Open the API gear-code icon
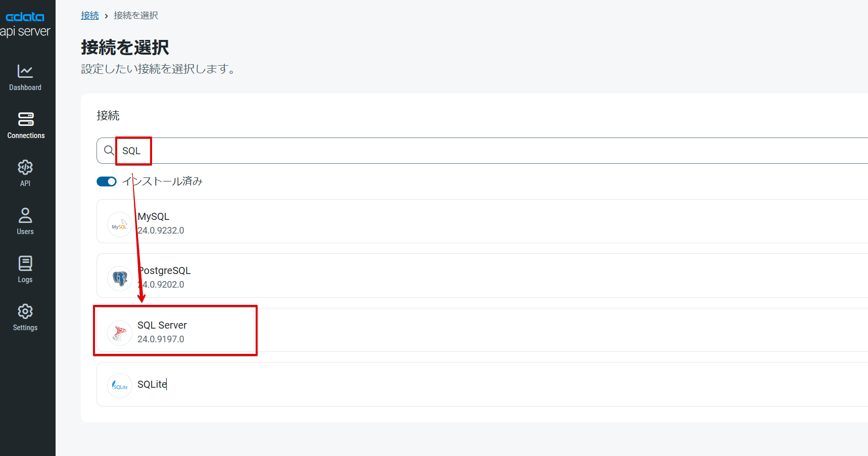868x456 pixels. (25, 167)
